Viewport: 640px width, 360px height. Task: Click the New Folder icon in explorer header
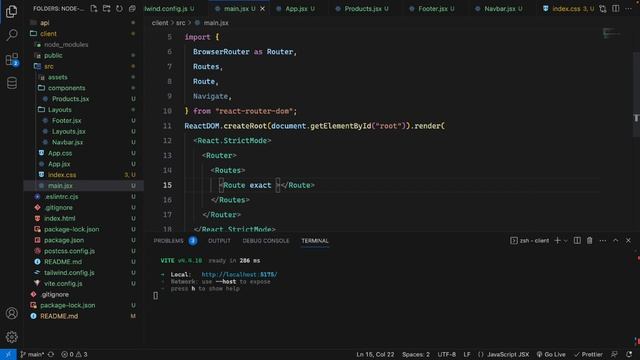107,9
